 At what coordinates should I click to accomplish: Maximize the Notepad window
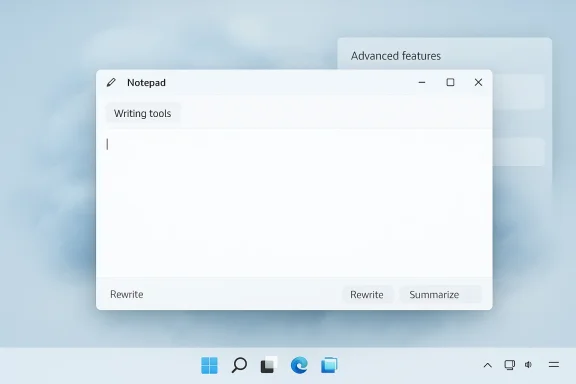coord(450,82)
